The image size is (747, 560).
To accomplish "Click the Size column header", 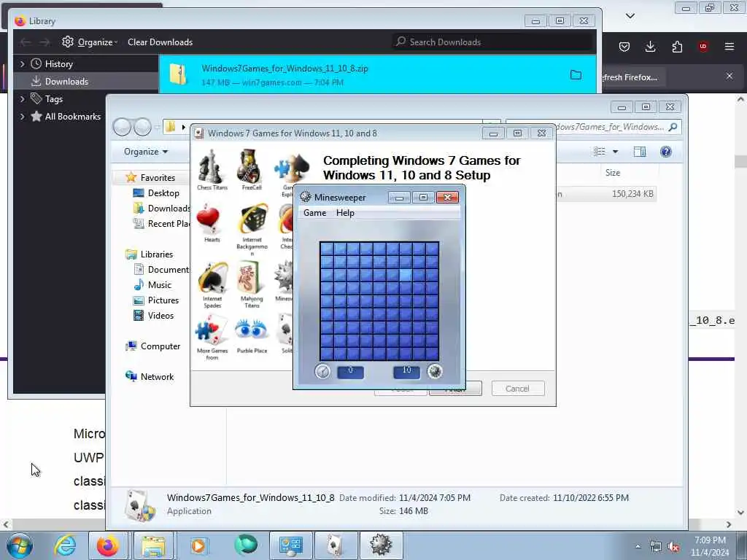I will (613, 173).
